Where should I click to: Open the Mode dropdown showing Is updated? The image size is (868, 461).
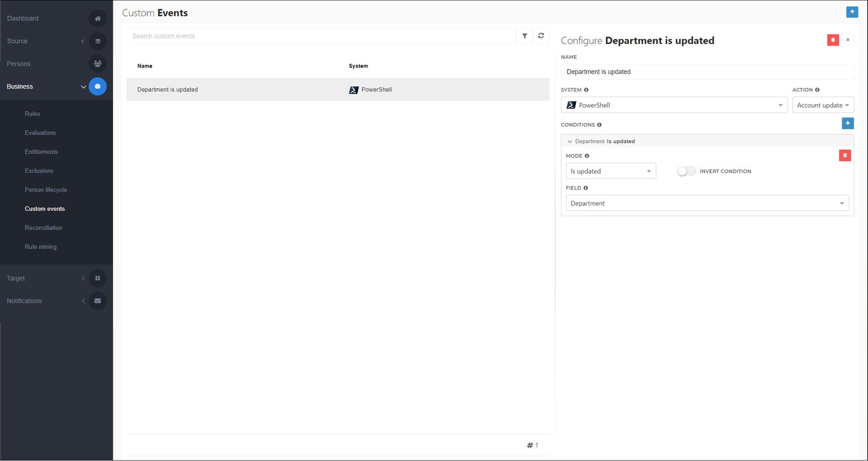coord(611,171)
